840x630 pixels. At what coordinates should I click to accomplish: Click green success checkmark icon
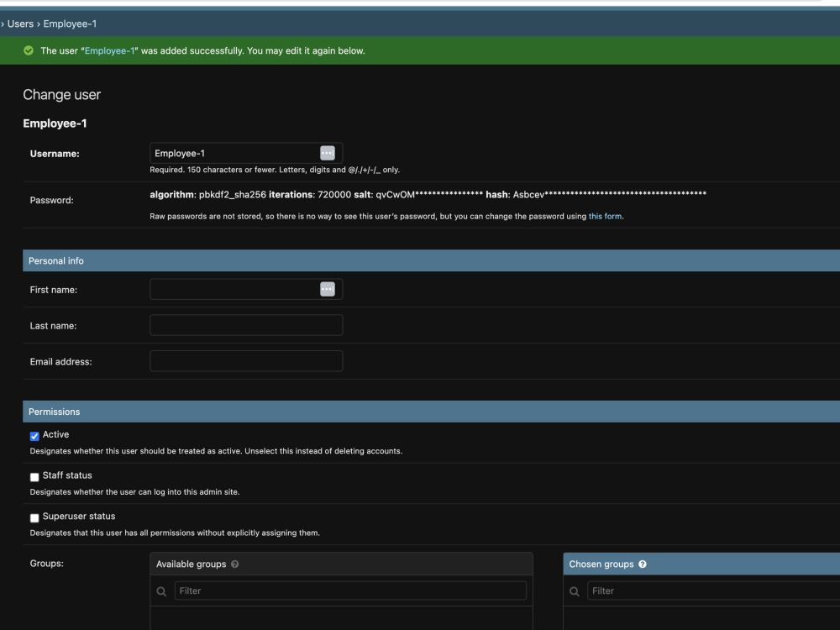point(29,50)
